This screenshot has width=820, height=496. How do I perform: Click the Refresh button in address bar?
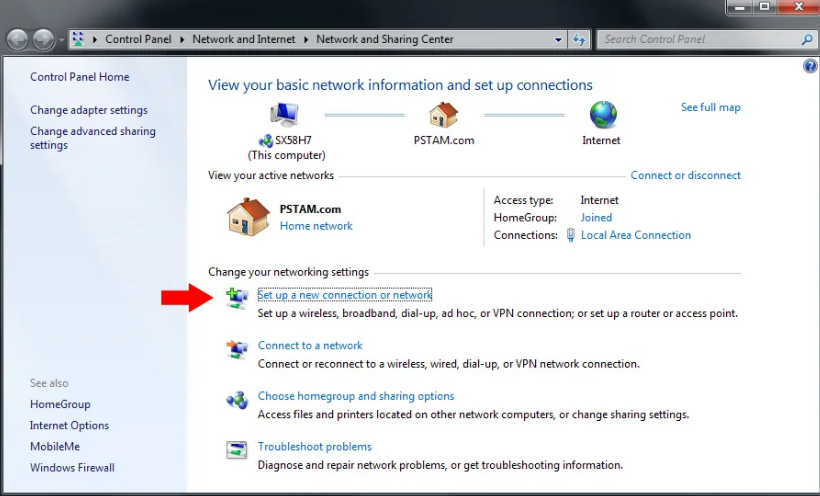[579, 39]
